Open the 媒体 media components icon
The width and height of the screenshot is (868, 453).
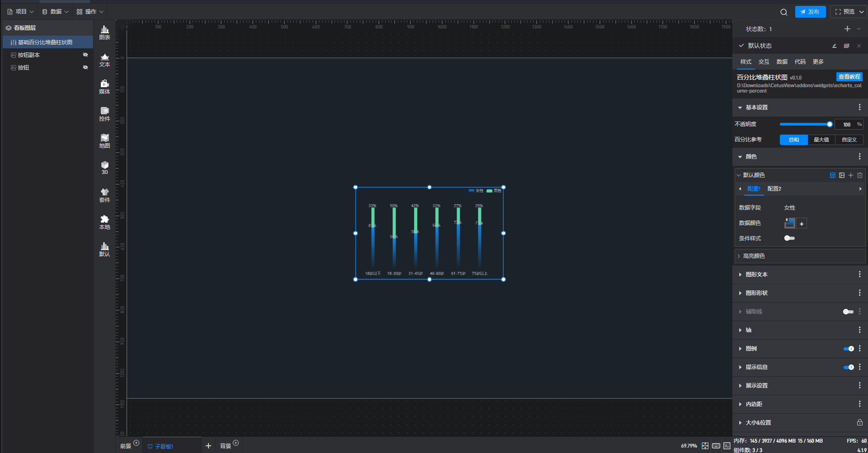pos(104,87)
